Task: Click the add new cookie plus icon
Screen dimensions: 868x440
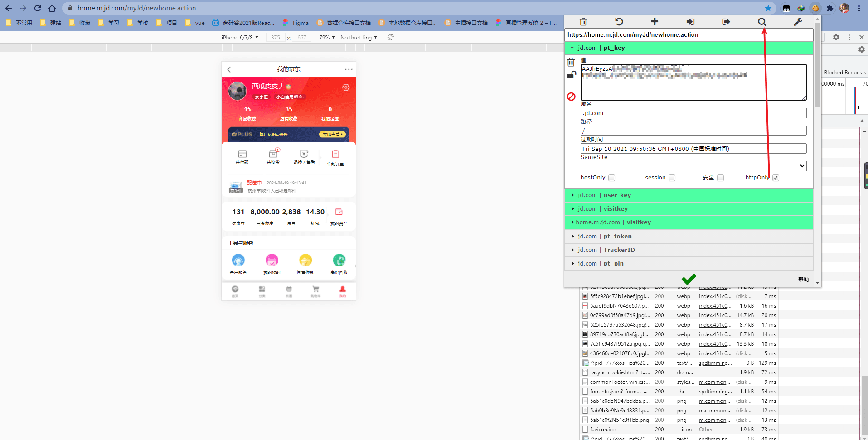Action: [654, 22]
